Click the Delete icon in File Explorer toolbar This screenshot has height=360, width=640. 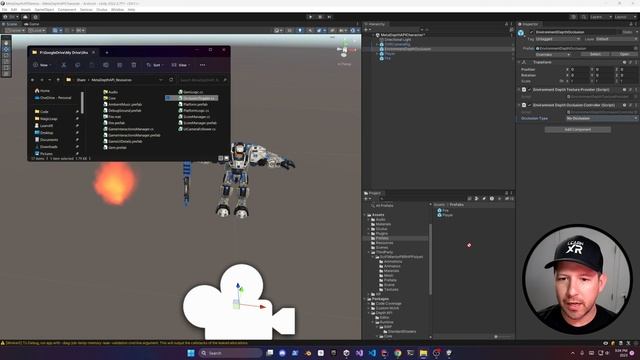coord(133,65)
